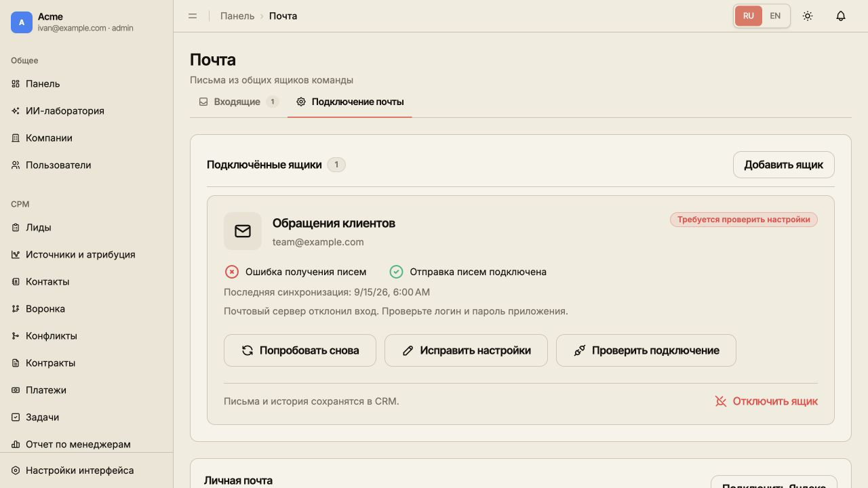The width and height of the screenshot is (868, 488).
Task: Click the Компании building icon
Action: coord(16,138)
